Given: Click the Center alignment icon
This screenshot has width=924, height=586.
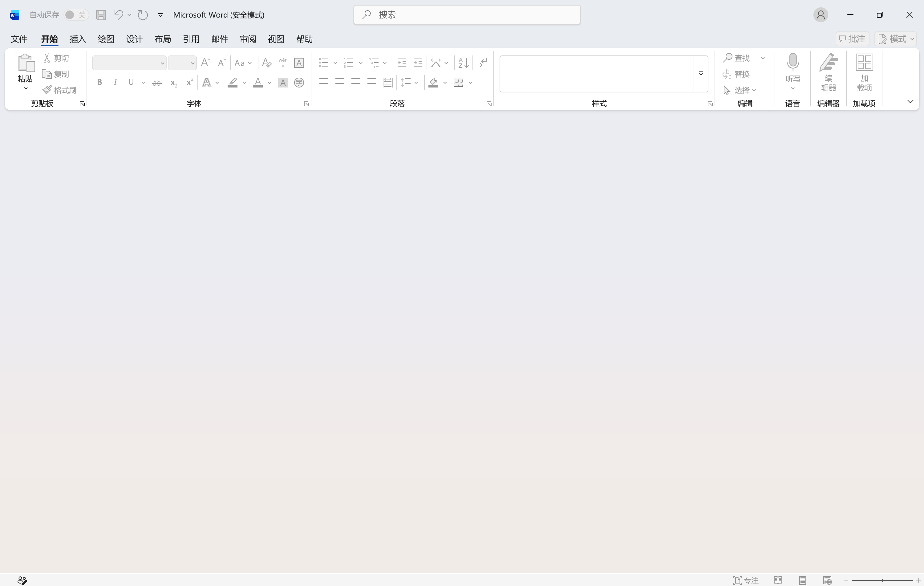Looking at the screenshot, I should click(x=340, y=83).
